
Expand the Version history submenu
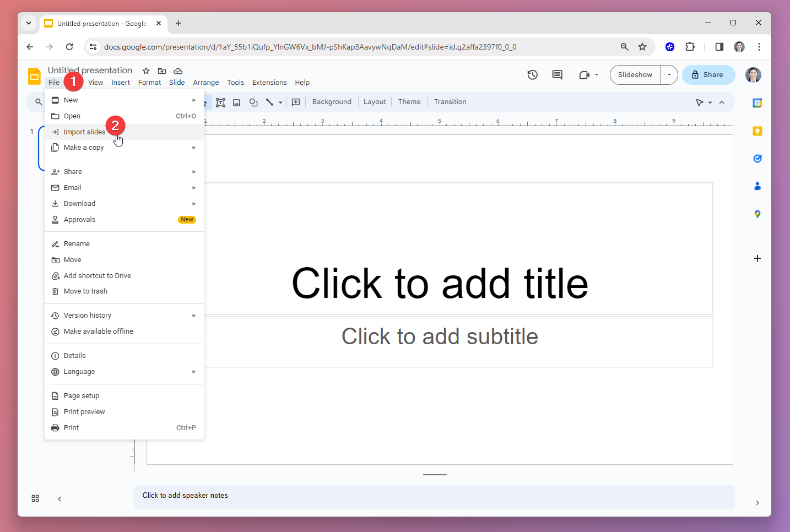tap(125, 316)
